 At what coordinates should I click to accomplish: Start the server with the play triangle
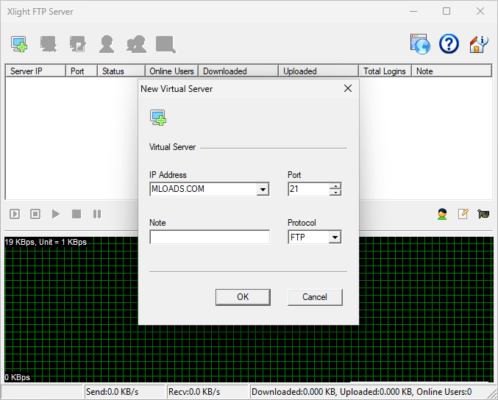56,214
